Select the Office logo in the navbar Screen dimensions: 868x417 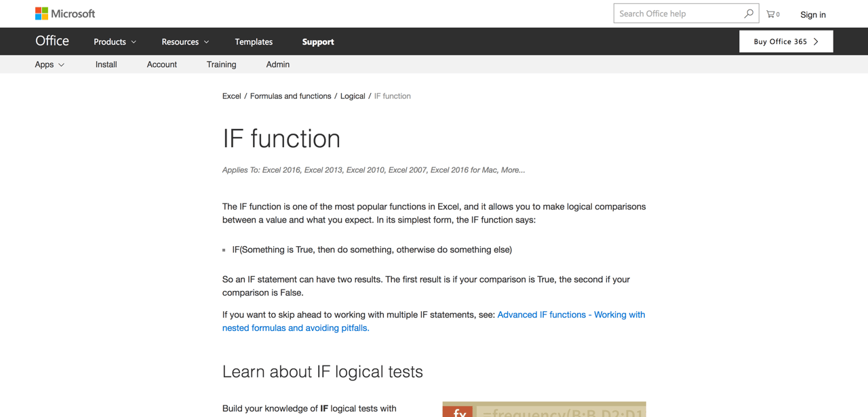(52, 41)
